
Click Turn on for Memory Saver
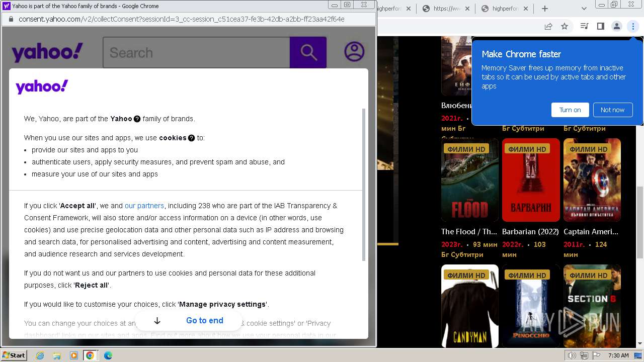pyautogui.click(x=570, y=110)
